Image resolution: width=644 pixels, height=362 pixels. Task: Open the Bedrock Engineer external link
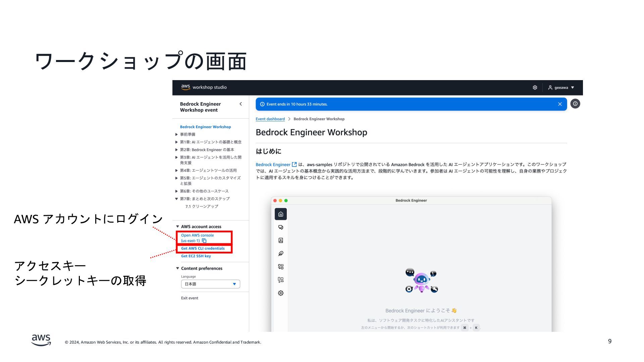coord(273,165)
